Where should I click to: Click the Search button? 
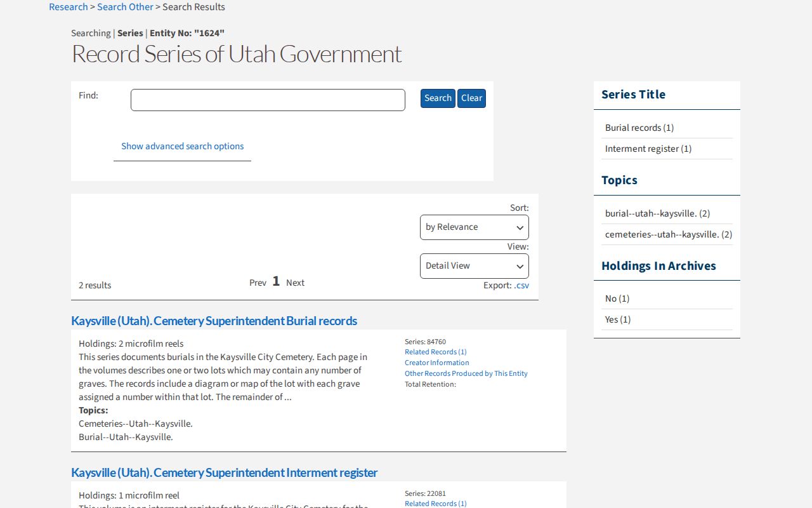tap(438, 98)
